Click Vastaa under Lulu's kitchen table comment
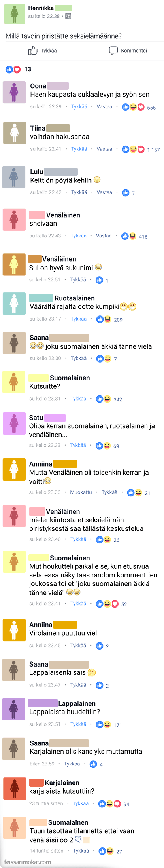 [104, 192]
